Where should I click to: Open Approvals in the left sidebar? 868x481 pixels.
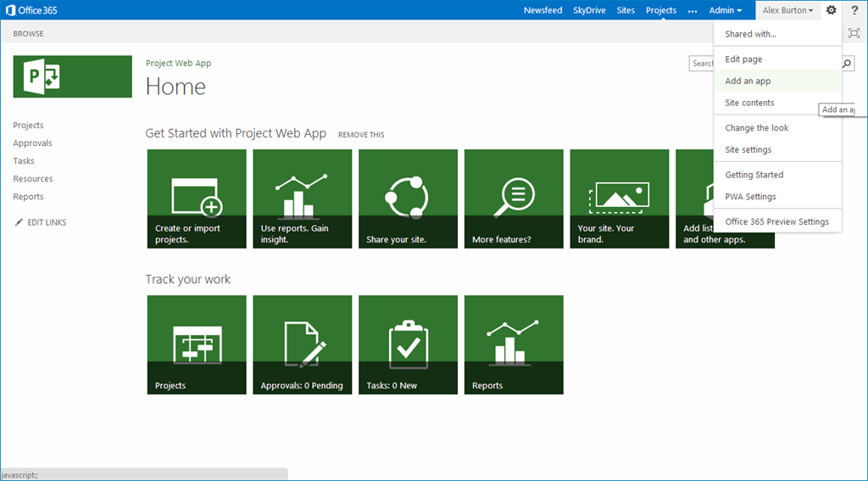pos(33,143)
